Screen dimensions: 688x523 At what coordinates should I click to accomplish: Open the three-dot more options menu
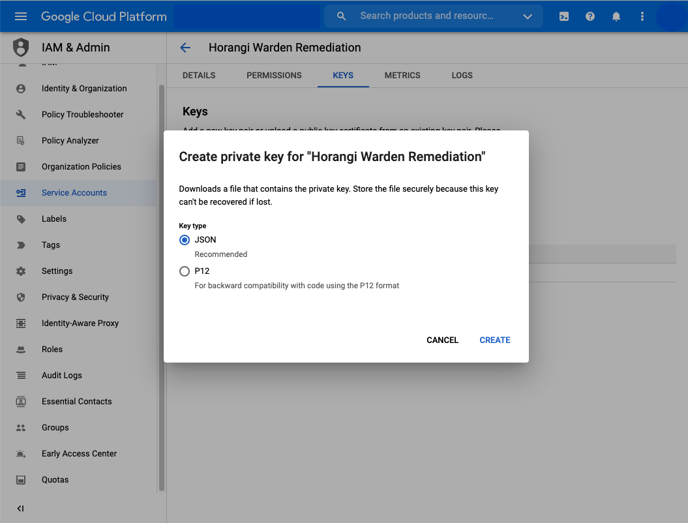pyautogui.click(x=642, y=17)
